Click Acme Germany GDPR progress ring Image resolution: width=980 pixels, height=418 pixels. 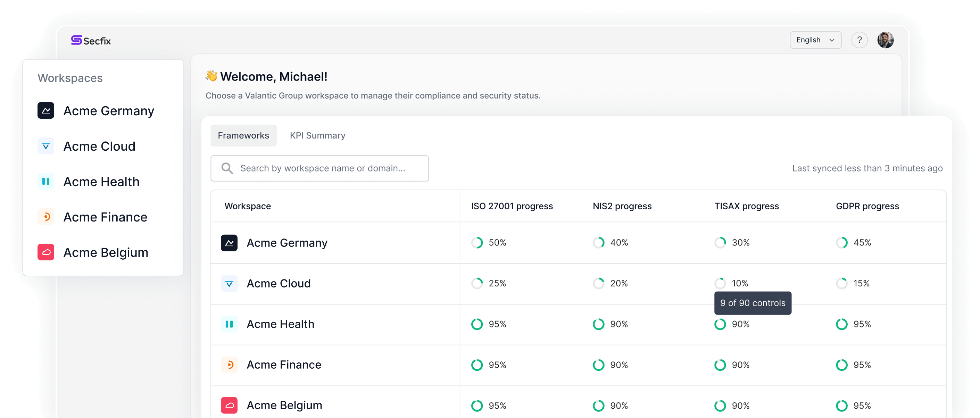[842, 243]
